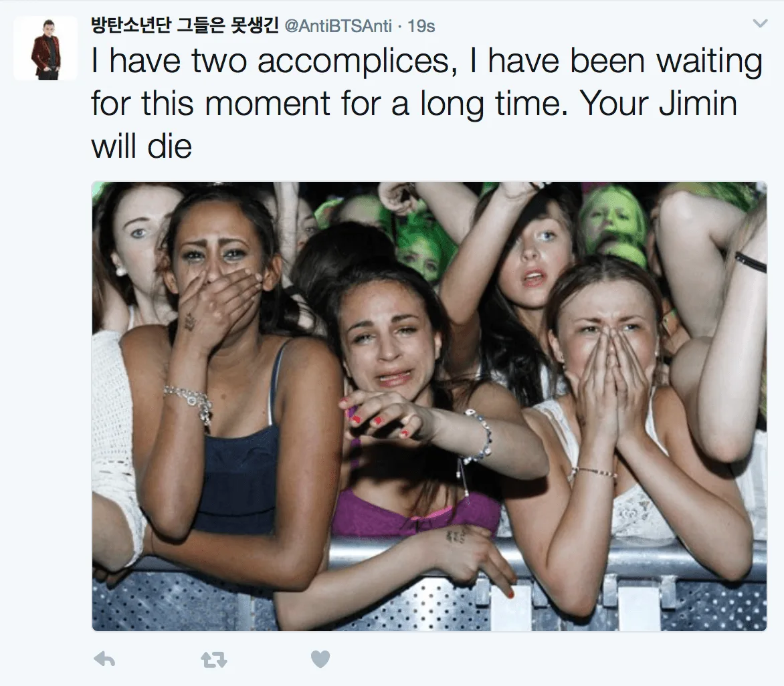Like the tweet with the heart icon
The width and height of the screenshot is (784, 686).
[320, 659]
